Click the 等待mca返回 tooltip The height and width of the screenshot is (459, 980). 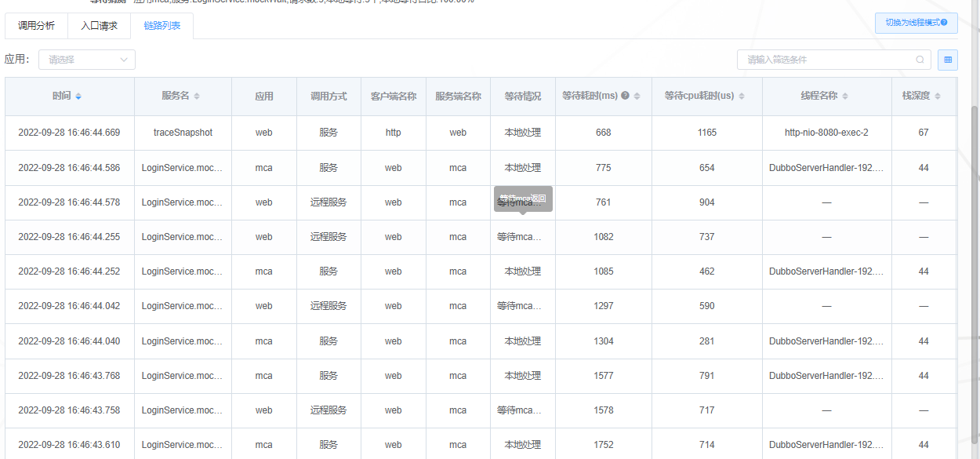[x=523, y=199]
